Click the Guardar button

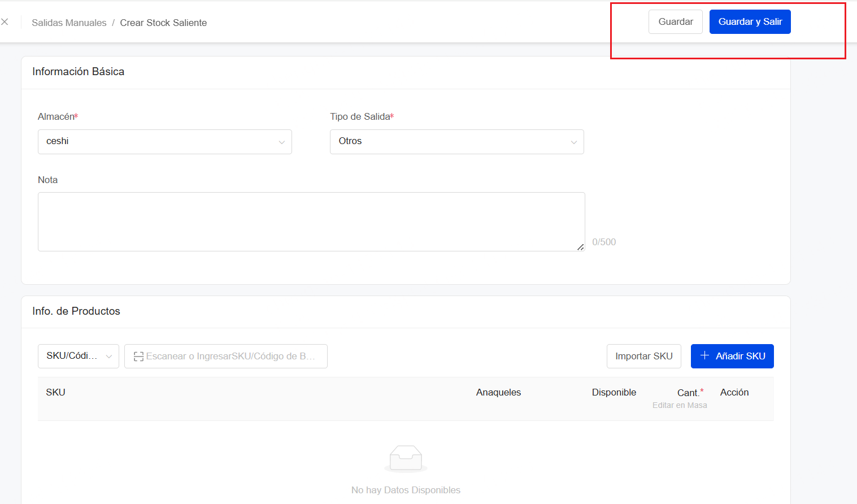(676, 22)
